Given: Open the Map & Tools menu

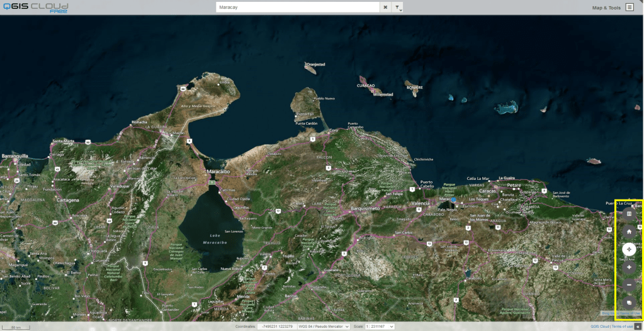Looking at the screenshot, I should coord(606,8).
